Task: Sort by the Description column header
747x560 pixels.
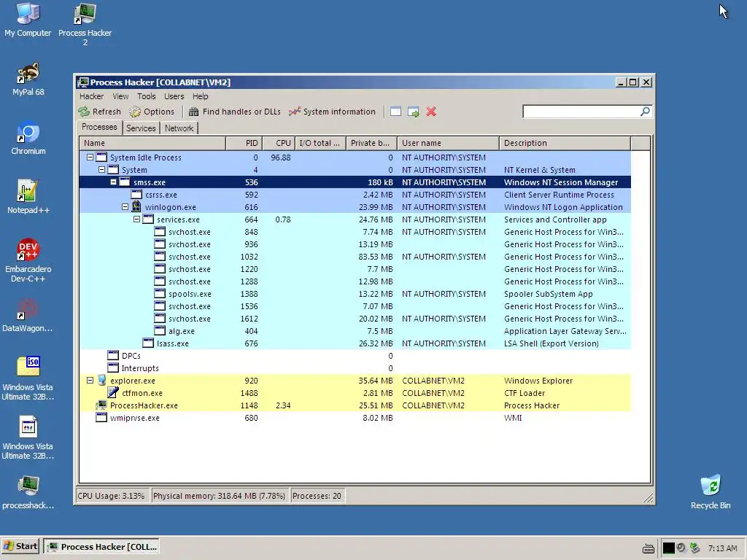Action: click(x=565, y=143)
